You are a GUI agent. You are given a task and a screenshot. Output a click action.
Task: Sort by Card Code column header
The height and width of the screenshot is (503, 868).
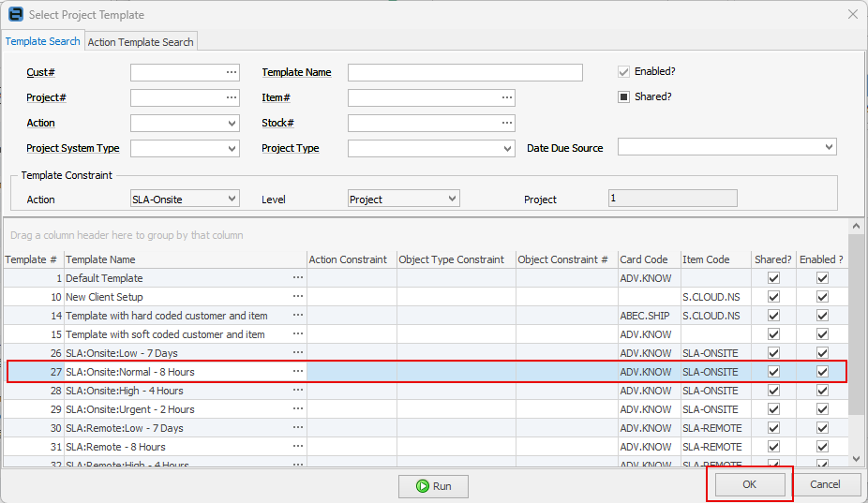coord(650,259)
